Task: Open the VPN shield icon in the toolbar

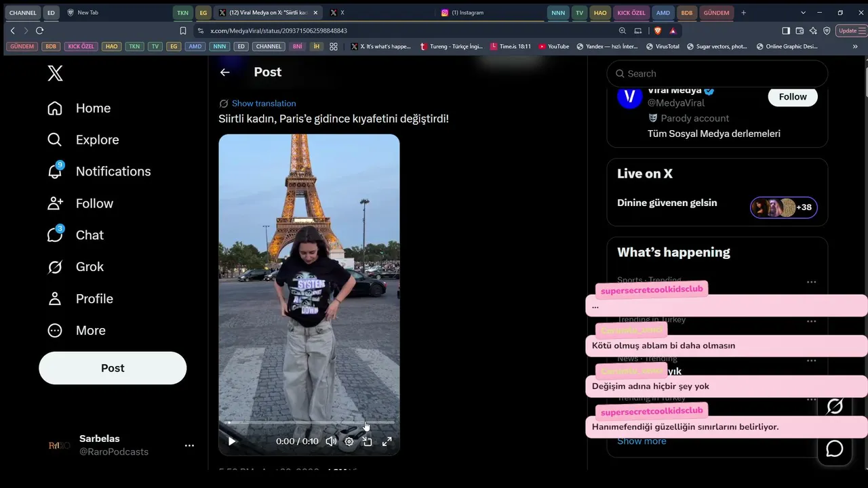Action: tap(827, 30)
